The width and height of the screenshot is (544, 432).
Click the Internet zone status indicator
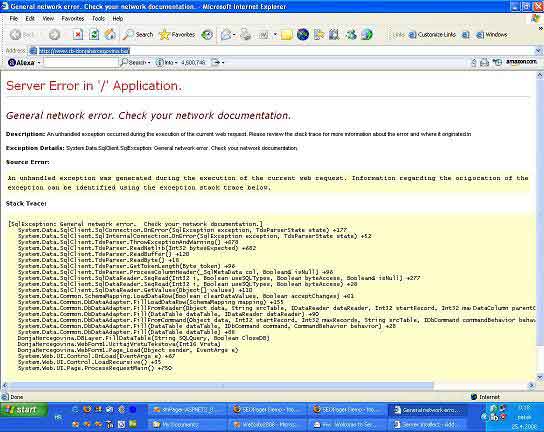(485, 397)
